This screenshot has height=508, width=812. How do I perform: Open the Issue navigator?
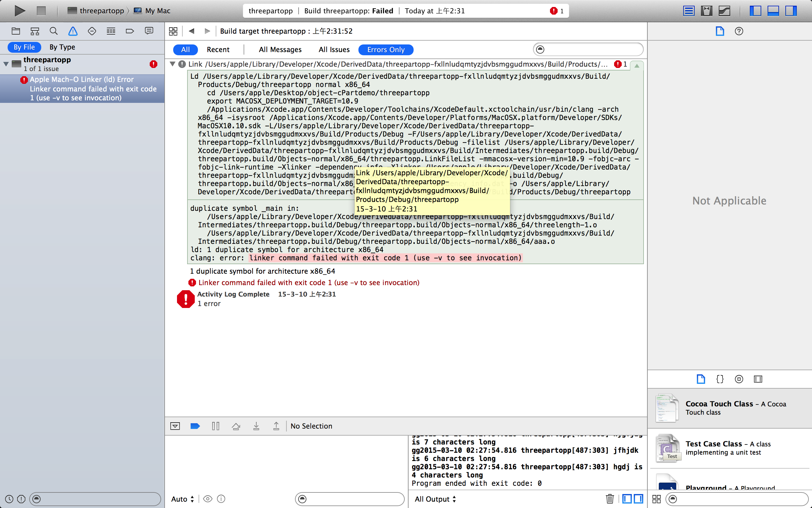coord(73,31)
